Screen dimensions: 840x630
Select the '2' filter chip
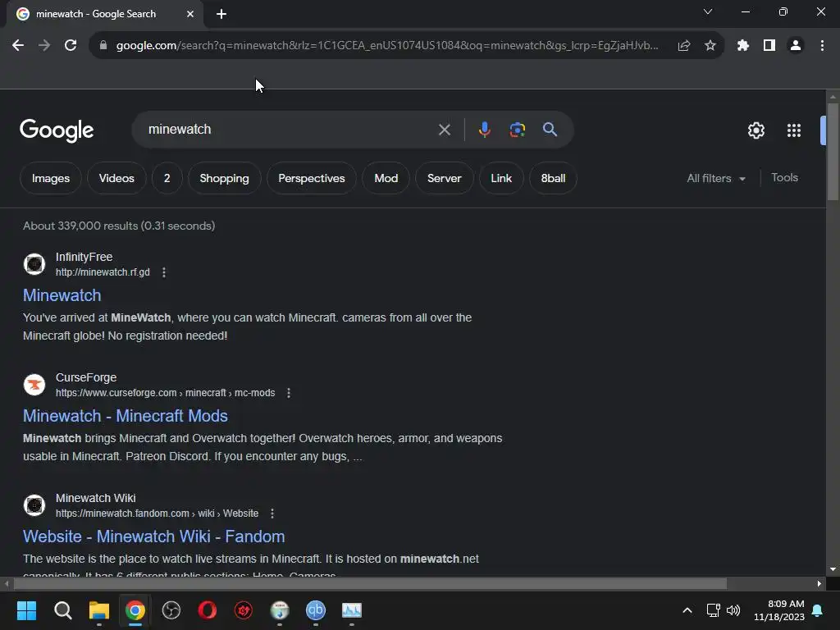coord(167,178)
